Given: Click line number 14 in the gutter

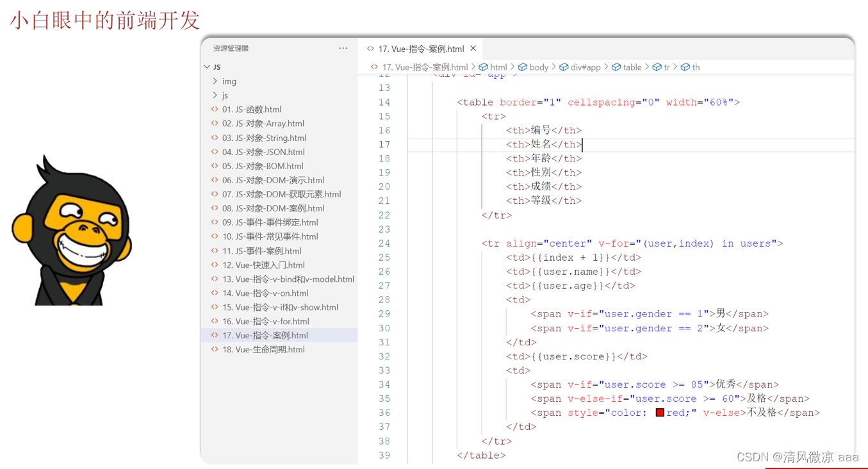Looking at the screenshot, I should point(384,103).
